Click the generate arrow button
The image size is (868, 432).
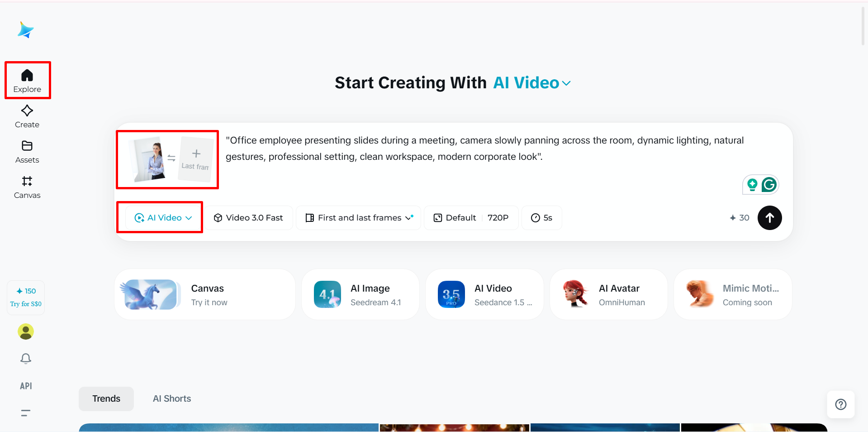(x=769, y=218)
